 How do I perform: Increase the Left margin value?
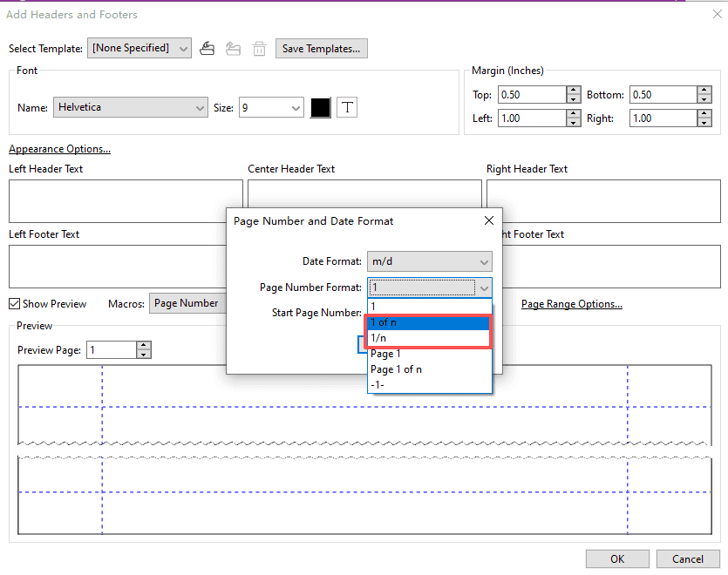click(x=574, y=114)
